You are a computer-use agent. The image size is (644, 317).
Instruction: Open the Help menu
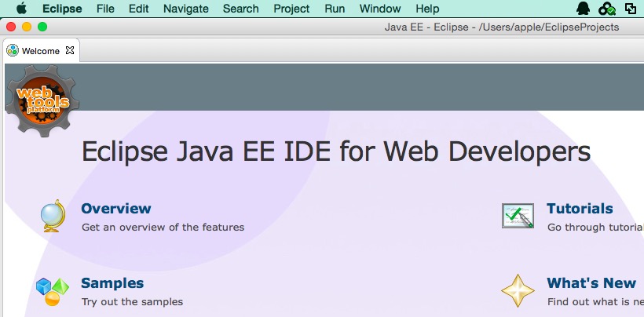427,9
